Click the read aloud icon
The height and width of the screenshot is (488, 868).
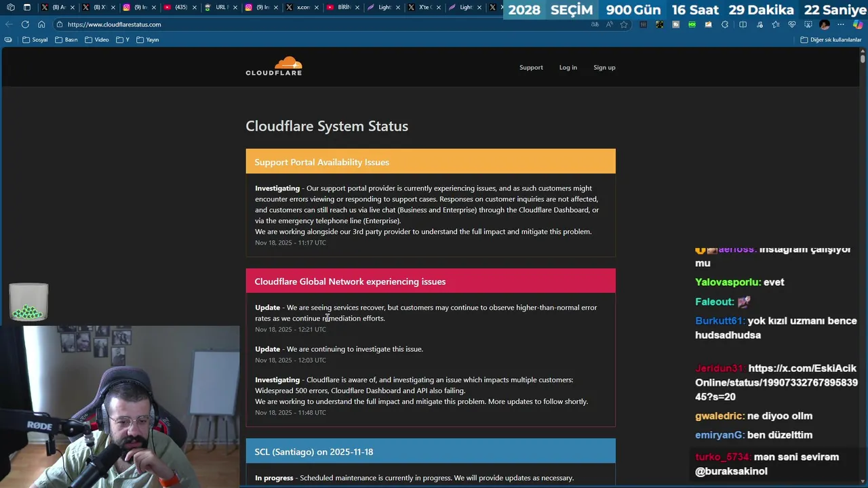coord(609,24)
